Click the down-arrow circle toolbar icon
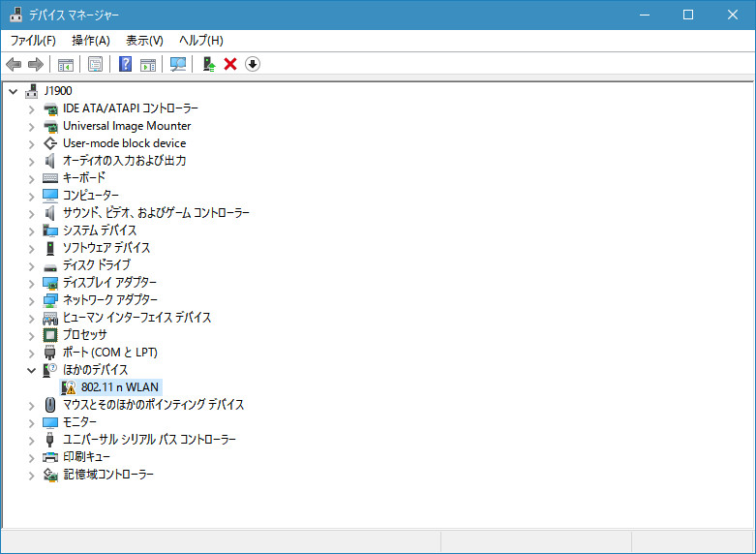The image size is (756, 554). 253,64
